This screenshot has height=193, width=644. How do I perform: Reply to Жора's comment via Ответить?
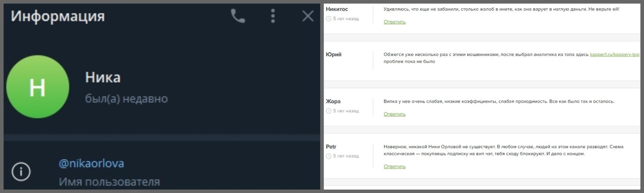394,114
